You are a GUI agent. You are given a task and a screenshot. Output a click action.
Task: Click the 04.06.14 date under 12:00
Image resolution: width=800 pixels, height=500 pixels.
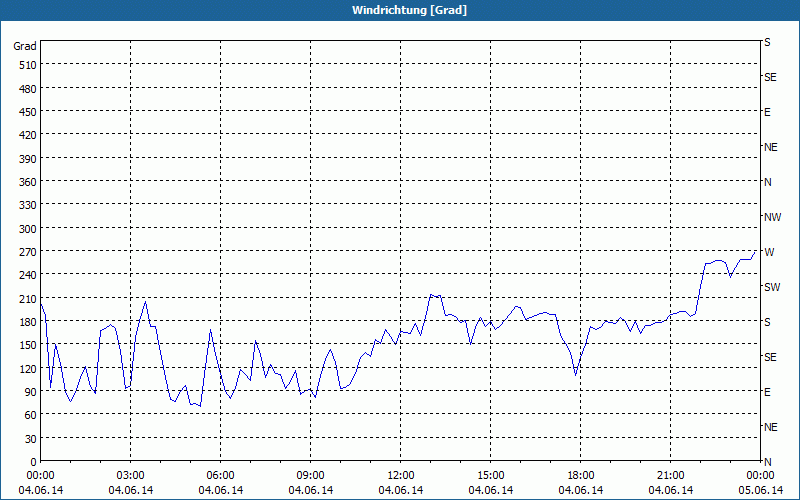click(x=401, y=490)
